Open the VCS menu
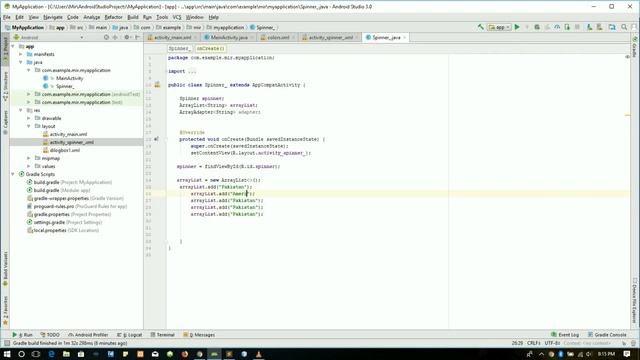640x360 pixels. 177,17
